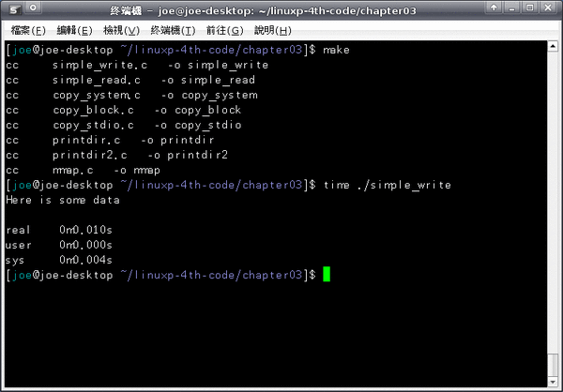Open the 檢視(V) menu
This screenshot has height=392, width=563.
point(121,31)
